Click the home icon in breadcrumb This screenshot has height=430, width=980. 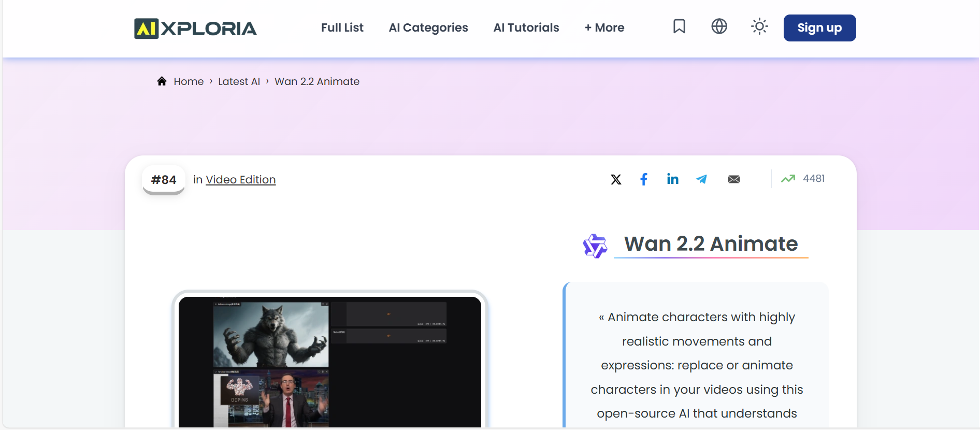(162, 81)
